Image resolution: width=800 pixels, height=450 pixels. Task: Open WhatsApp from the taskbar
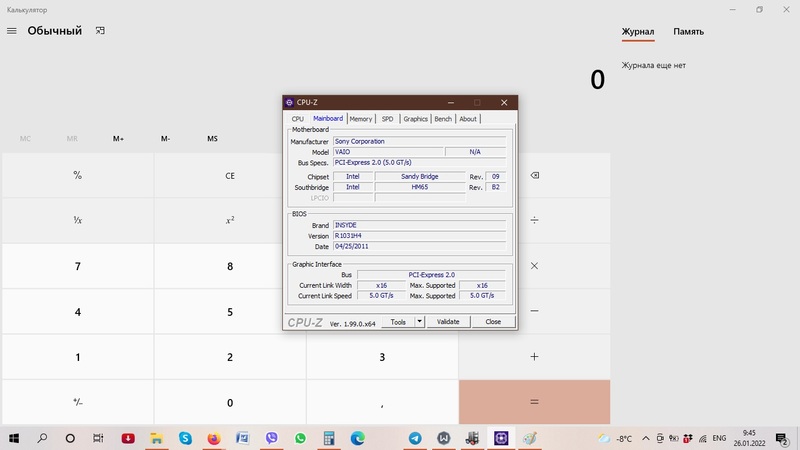click(300, 438)
